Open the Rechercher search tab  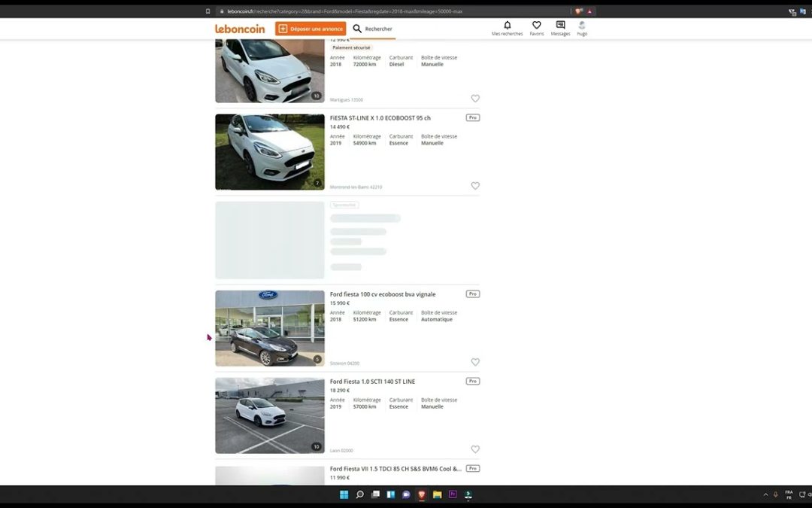373,29
